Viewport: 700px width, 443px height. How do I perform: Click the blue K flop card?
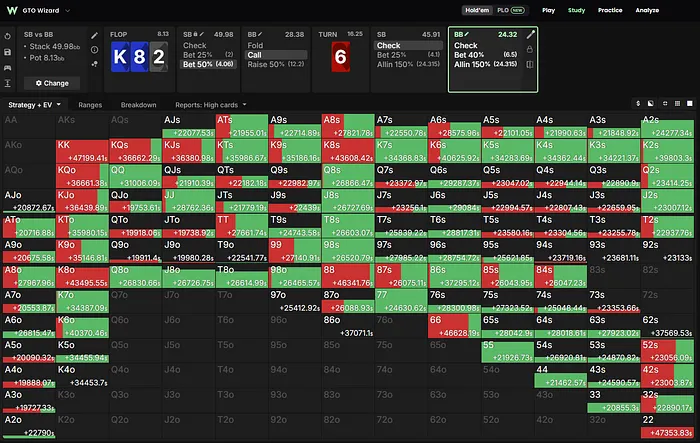click(x=120, y=57)
